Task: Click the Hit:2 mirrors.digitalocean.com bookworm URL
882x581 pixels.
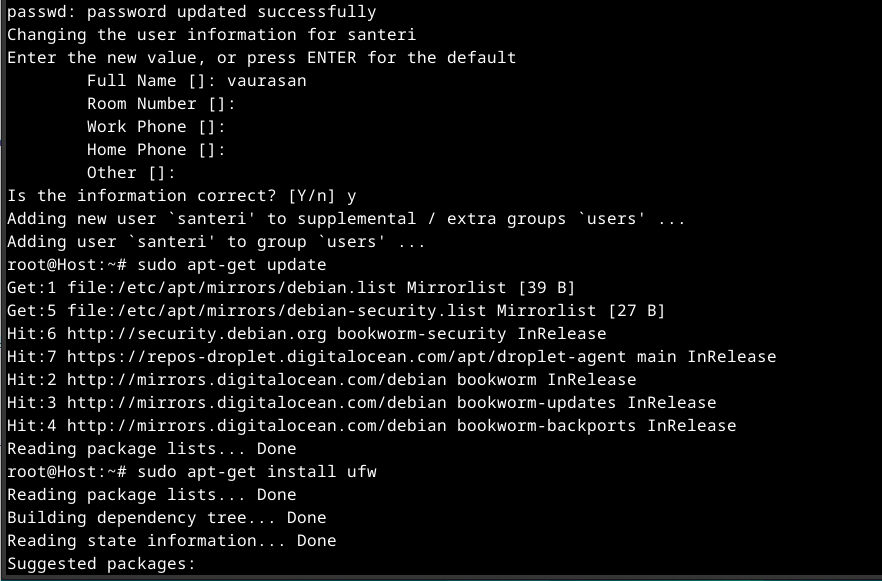Action: pyautogui.click(x=256, y=380)
